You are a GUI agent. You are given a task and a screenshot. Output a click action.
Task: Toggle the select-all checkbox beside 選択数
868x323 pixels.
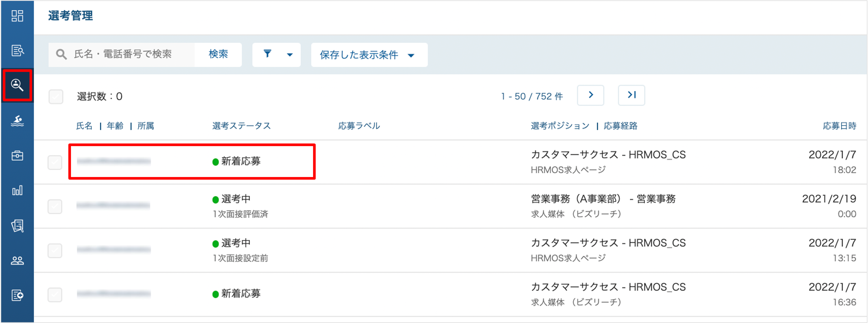56,97
